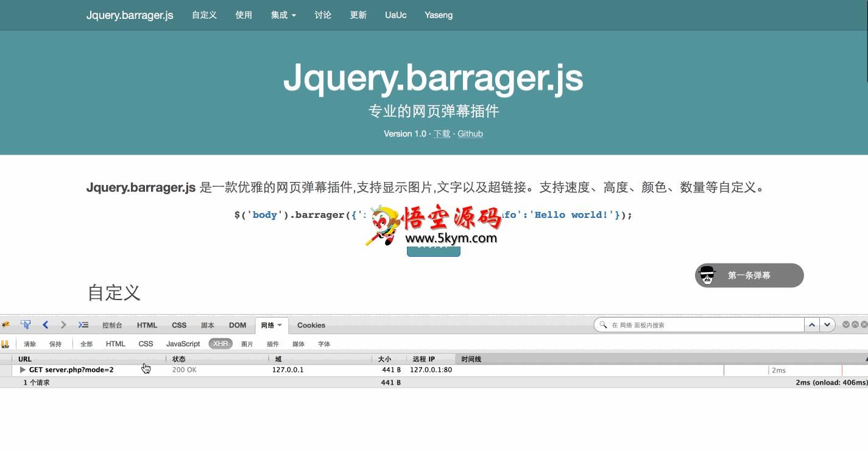Open the Cookies panel tab

311,325
